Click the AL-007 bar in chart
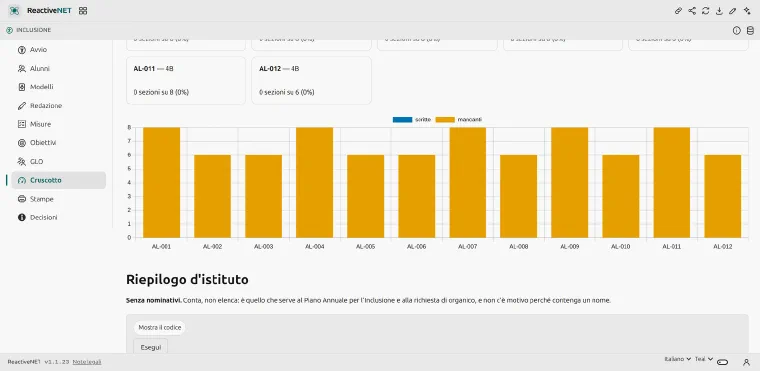Viewport: 760px width, 371px height. pos(468,182)
